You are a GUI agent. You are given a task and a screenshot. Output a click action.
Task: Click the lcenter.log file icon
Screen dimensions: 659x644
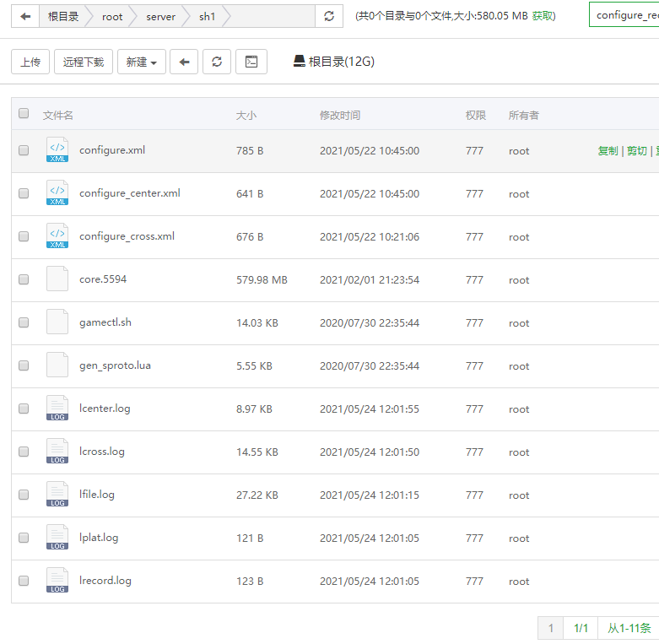point(57,409)
